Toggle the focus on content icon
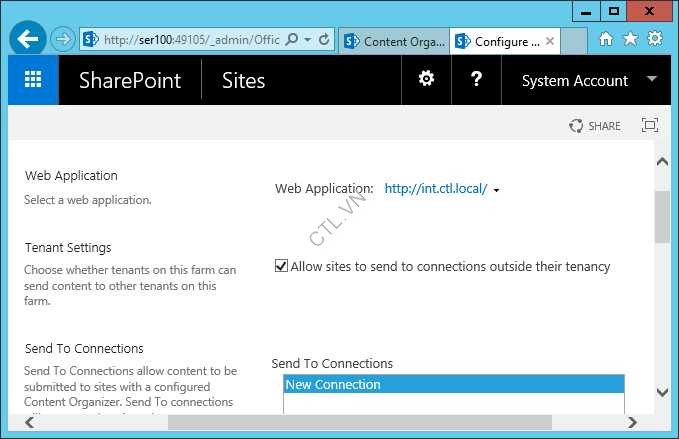 (650, 126)
